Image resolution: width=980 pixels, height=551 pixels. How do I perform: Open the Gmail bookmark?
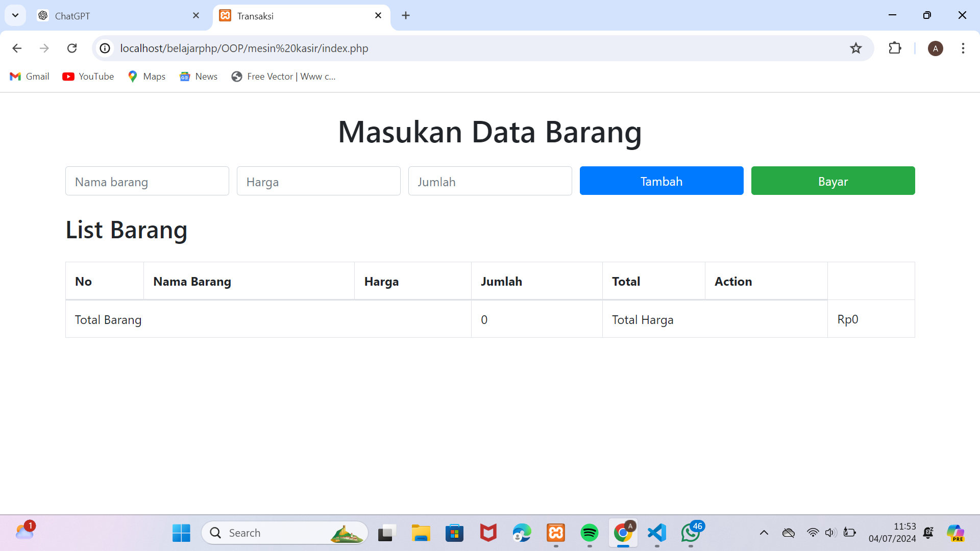(x=29, y=76)
